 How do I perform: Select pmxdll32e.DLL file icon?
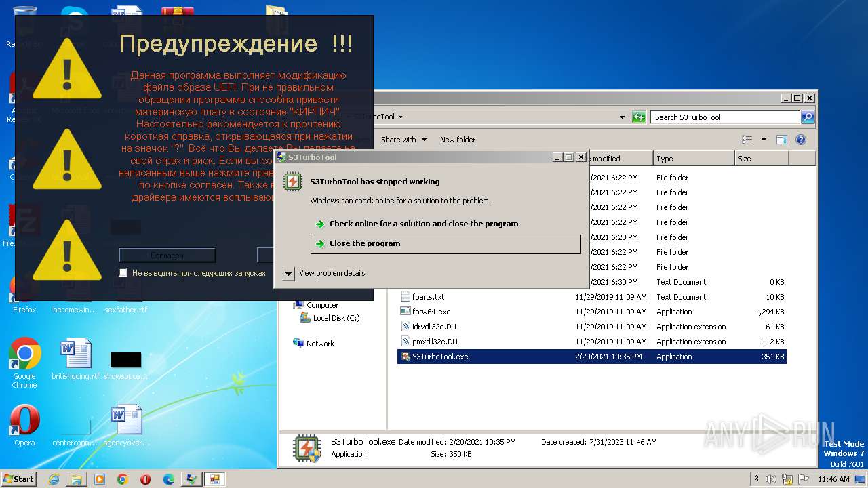[x=406, y=342]
